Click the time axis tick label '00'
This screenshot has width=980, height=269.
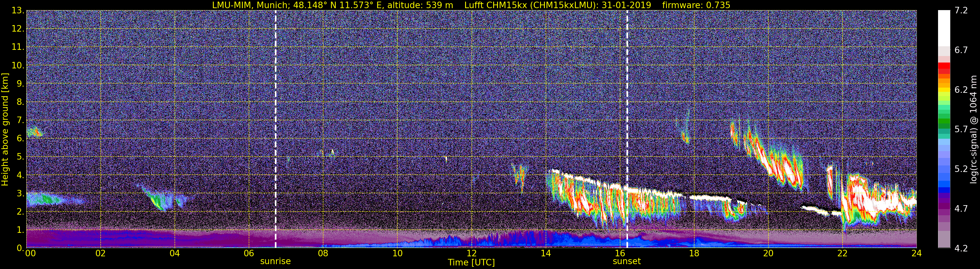[31, 254]
